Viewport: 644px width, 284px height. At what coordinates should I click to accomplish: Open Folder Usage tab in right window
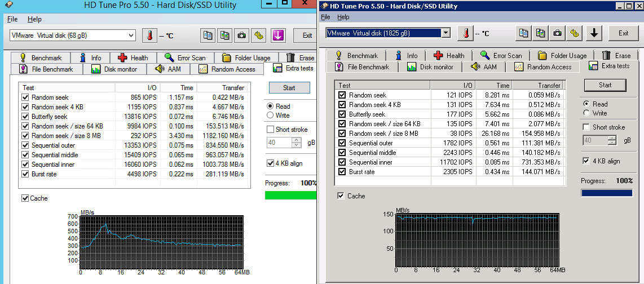pos(563,55)
